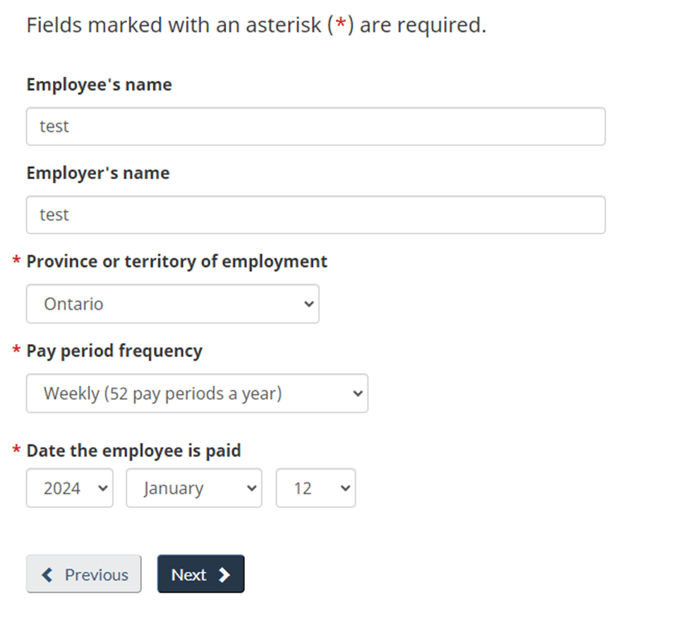
Task: Open the Province or territory of employment dropdown
Action: (172, 304)
